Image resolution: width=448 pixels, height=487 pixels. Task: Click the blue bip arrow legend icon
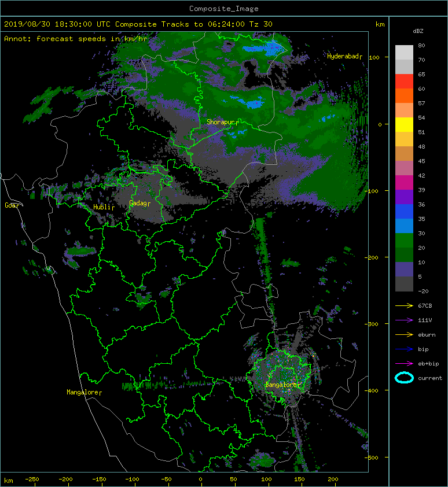[404, 349]
